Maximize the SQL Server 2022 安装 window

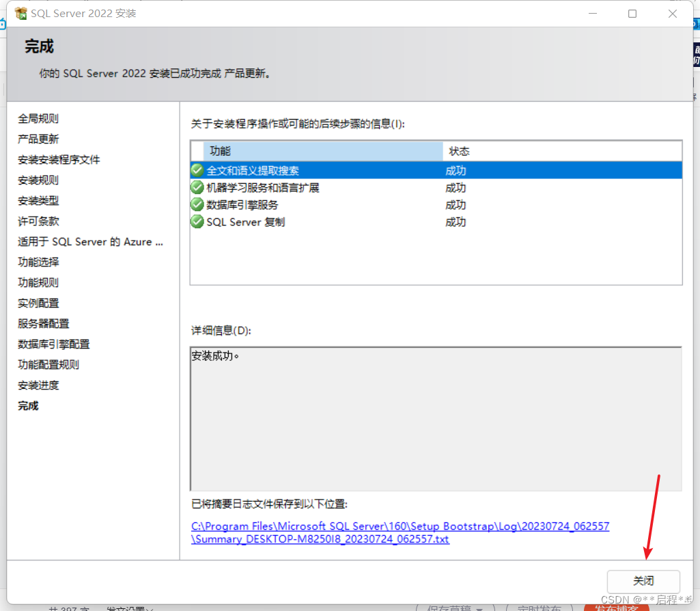point(632,14)
